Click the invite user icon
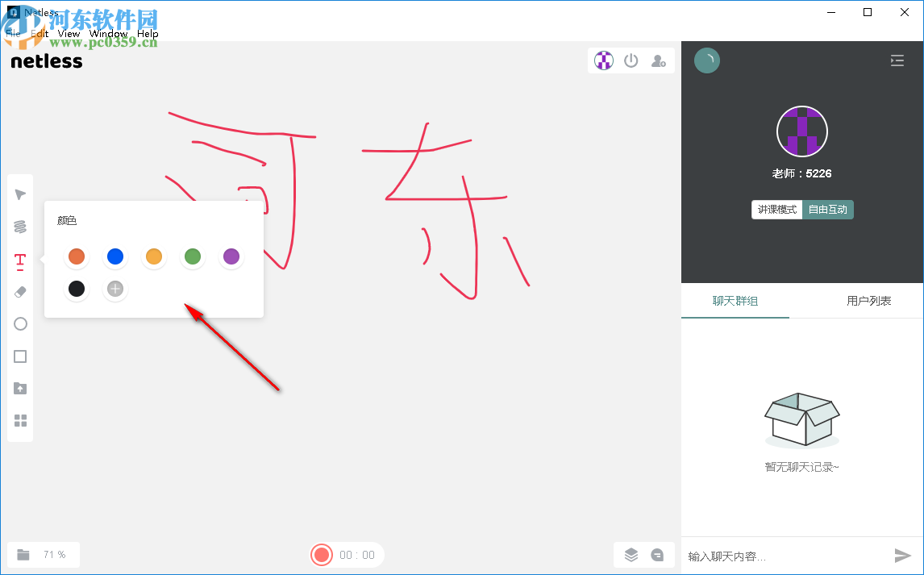 659,60
